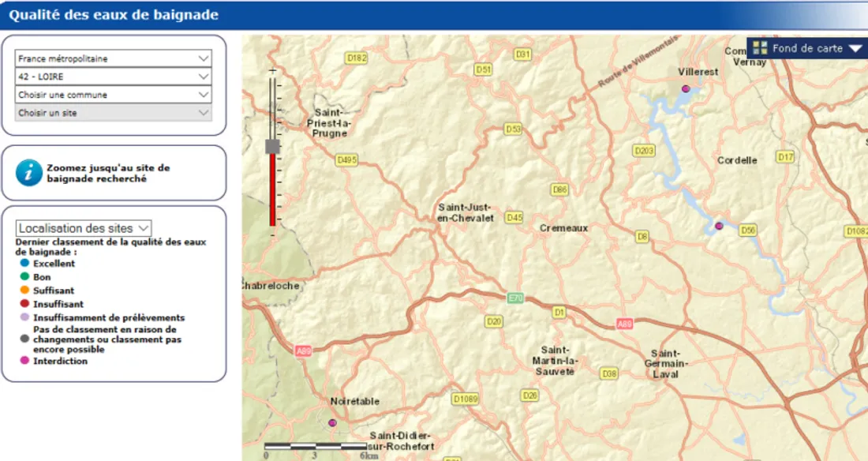Expand the Localisation des sites dropdown
Viewport: 868px width, 461px height.
pyautogui.click(x=84, y=228)
